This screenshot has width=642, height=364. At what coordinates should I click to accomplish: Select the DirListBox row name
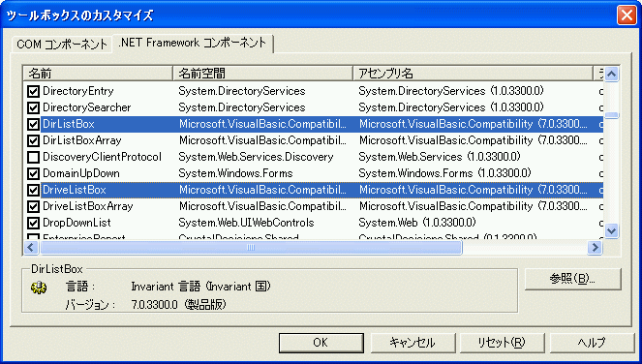[x=69, y=124]
